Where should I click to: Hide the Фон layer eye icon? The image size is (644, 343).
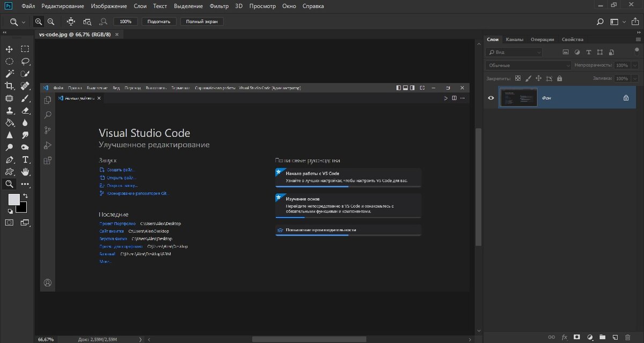[491, 98]
